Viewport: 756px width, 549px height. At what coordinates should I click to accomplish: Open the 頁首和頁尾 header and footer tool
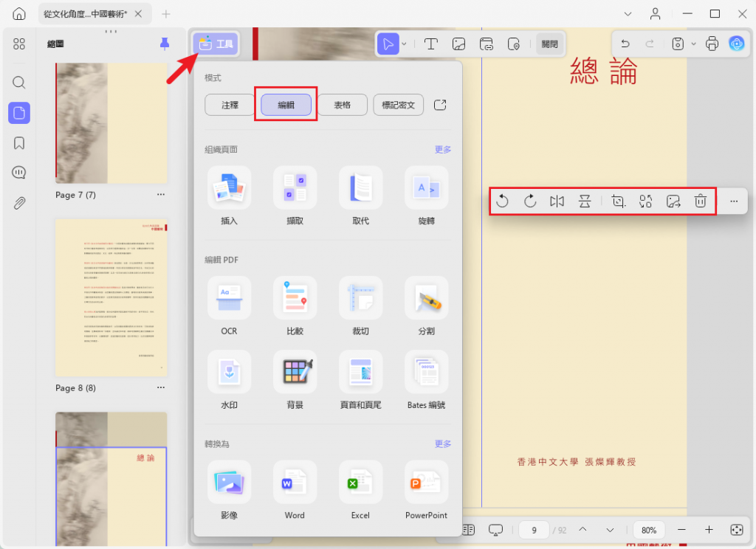pos(360,372)
